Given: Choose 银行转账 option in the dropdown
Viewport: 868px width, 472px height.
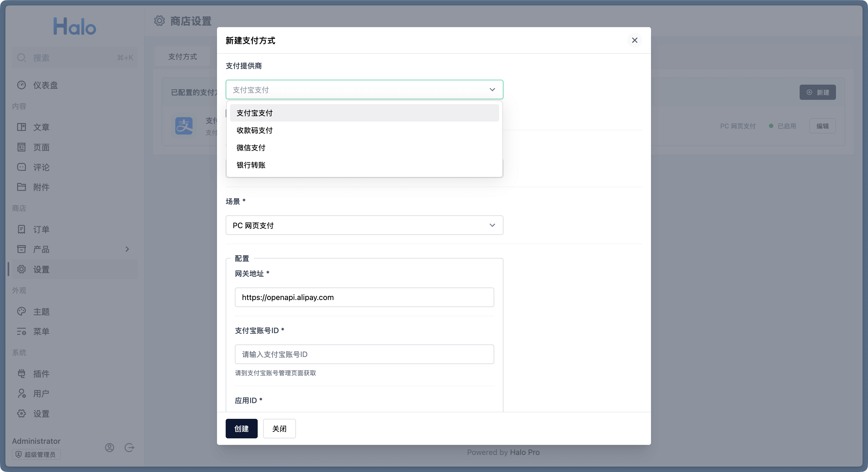Looking at the screenshot, I should tap(251, 165).
